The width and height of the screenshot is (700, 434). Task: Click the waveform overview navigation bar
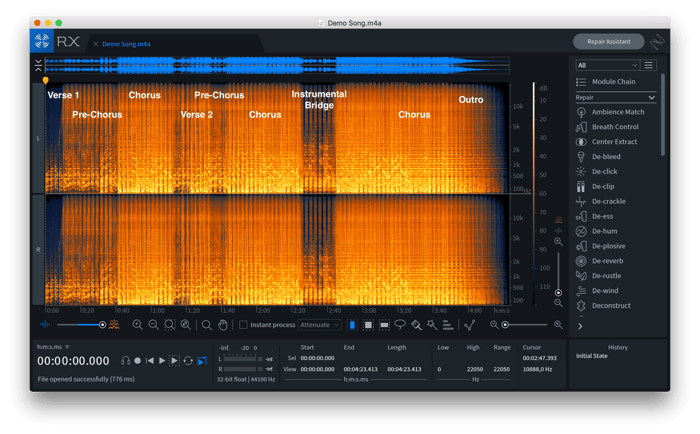pos(277,65)
